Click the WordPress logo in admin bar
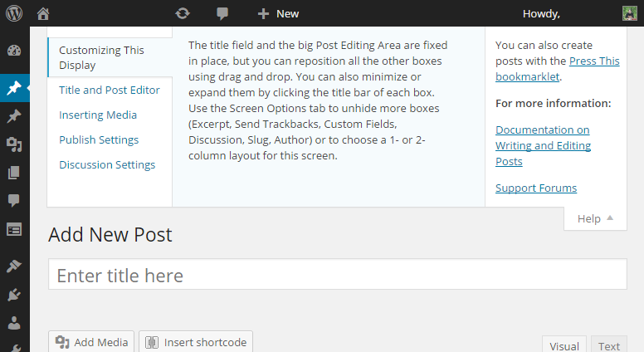Screen dimensions: 644x352 tap(15, 13)
